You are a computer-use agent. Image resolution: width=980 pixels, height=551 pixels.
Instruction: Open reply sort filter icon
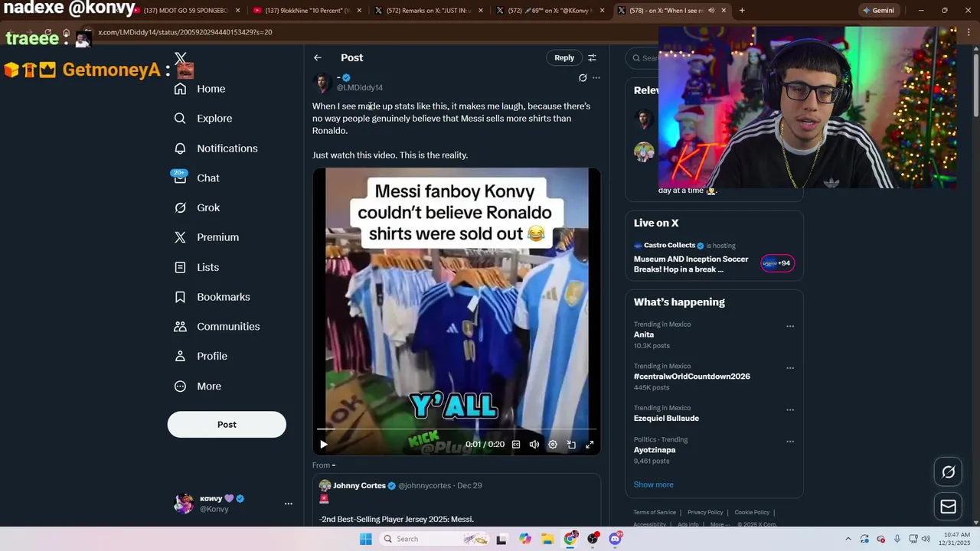[x=592, y=58]
